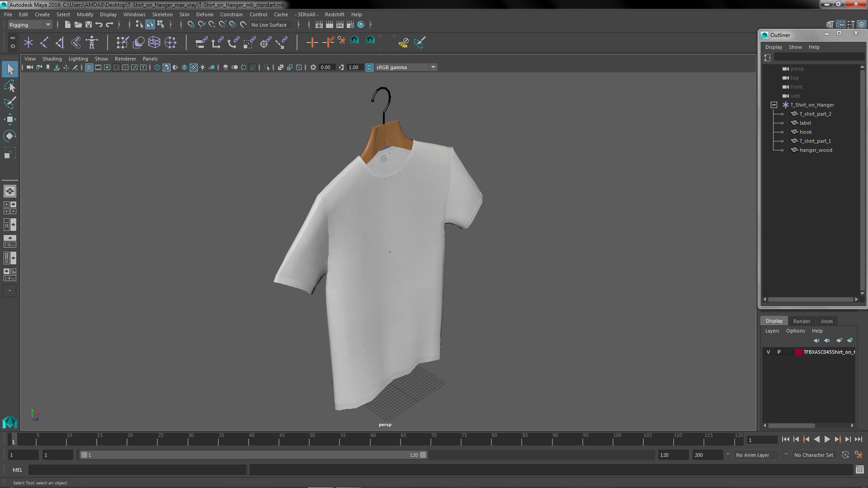The height and width of the screenshot is (488, 868).
Task: Select the Lasso tool in toolbox
Action: click(10, 86)
